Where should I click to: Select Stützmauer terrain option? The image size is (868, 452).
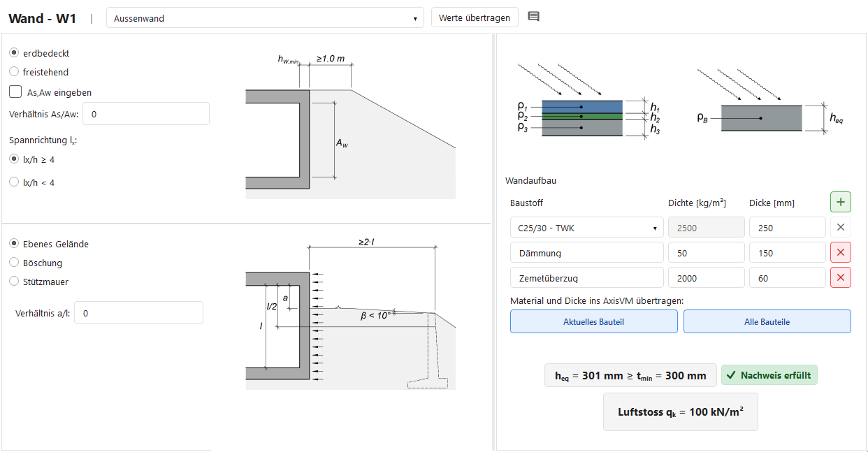[14, 282]
